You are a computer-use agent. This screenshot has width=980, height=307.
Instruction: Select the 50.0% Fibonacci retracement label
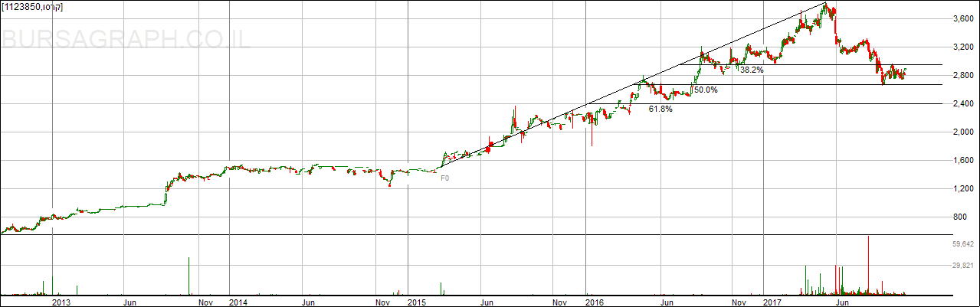click(705, 90)
